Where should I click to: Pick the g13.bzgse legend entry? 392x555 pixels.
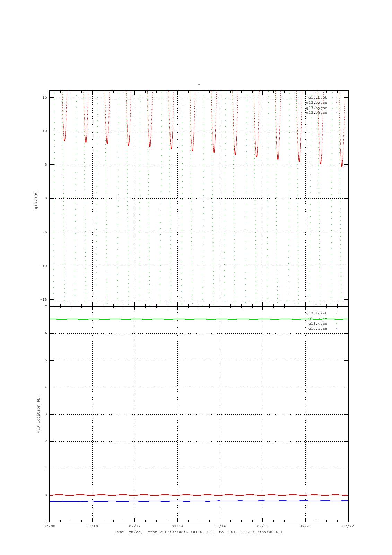[x=316, y=113]
